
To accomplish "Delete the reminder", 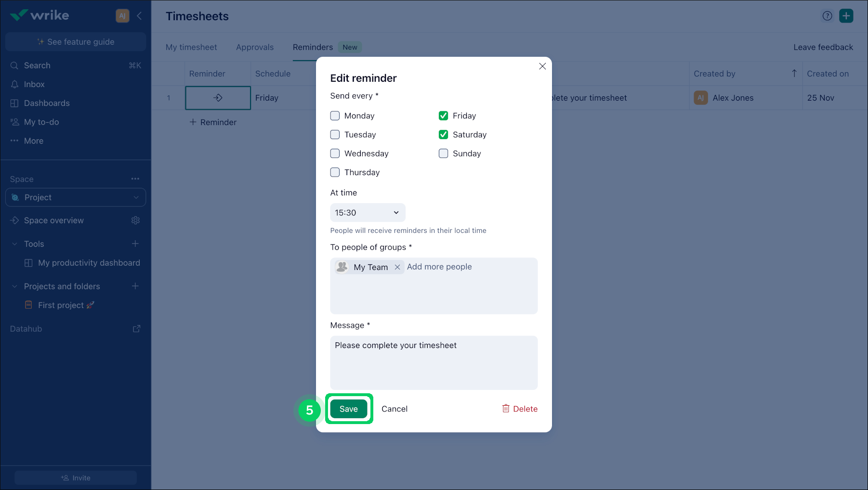I will [519, 409].
